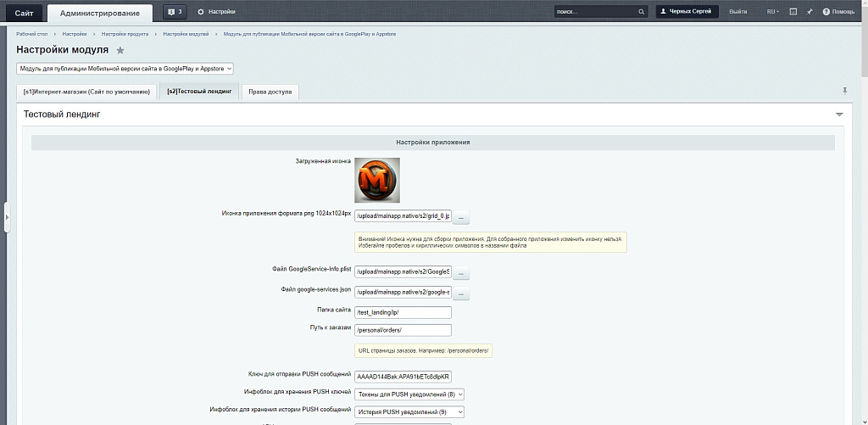Screen dimensions: 868x425
Task: Expand the left side menu handle
Action: [x=7, y=218]
